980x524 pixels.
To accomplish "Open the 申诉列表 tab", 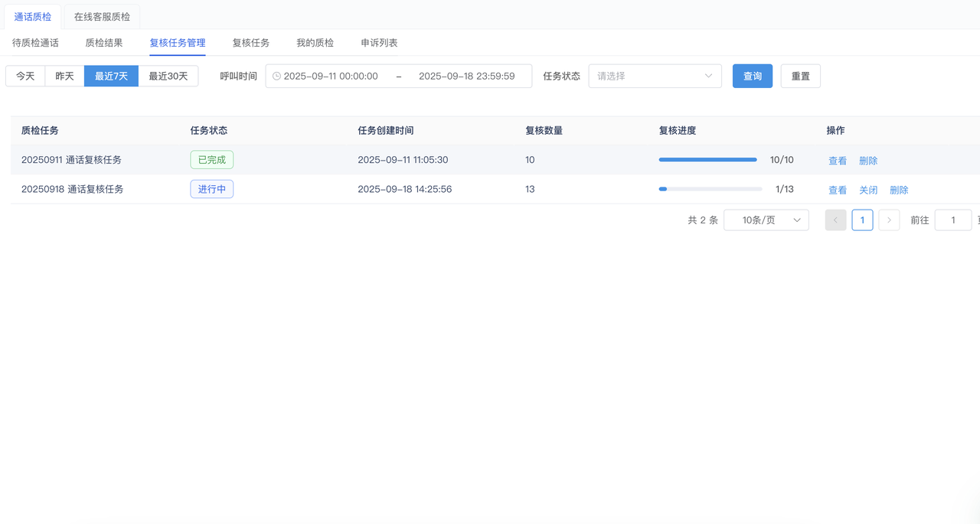I will point(379,43).
